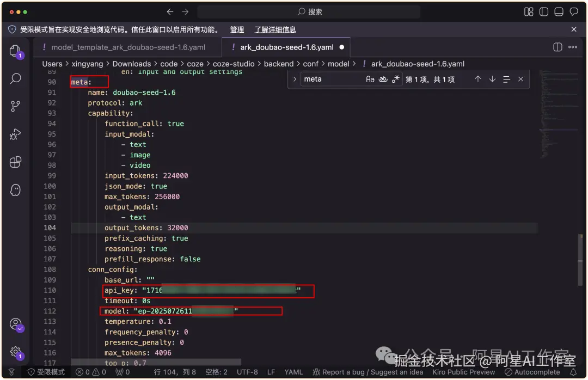
Task: Select xingyang in breadcrumb path
Action: pyautogui.click(x=87, y=64)
